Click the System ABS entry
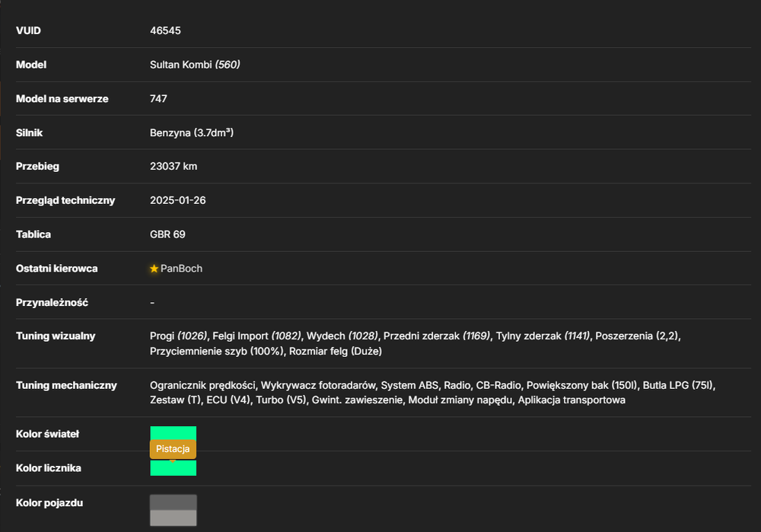Image resolution: width=761 pixels, height=532 pixels. [409, 385]
